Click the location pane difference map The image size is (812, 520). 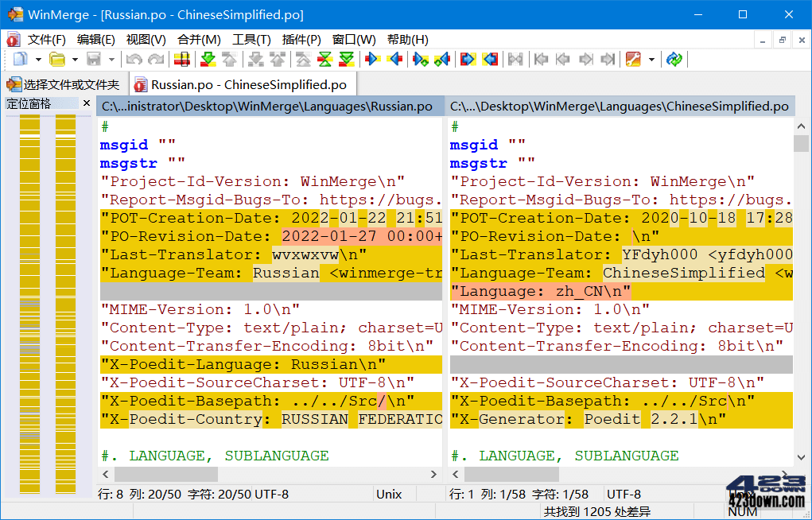pos(48,302)
